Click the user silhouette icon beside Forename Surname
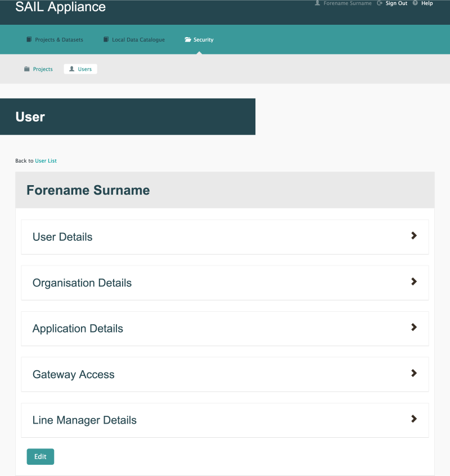Viewport: 450px width, 476px height. click(317, 3)
